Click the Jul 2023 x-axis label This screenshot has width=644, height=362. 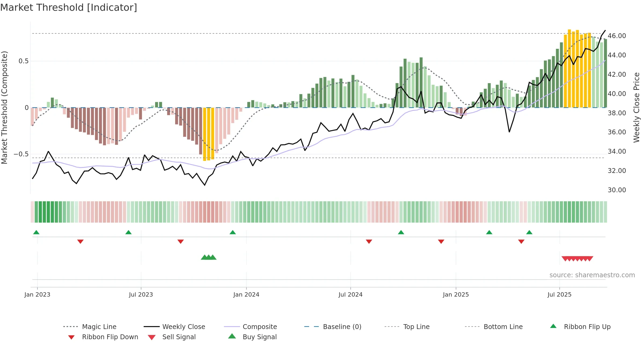[x=141, y=295]
